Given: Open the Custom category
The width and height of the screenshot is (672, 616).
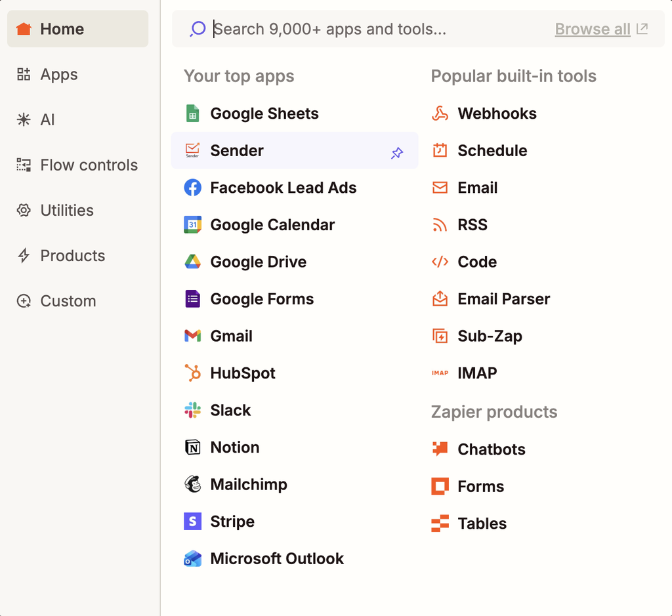Looking at the screenshot, I should pos(77,301).
